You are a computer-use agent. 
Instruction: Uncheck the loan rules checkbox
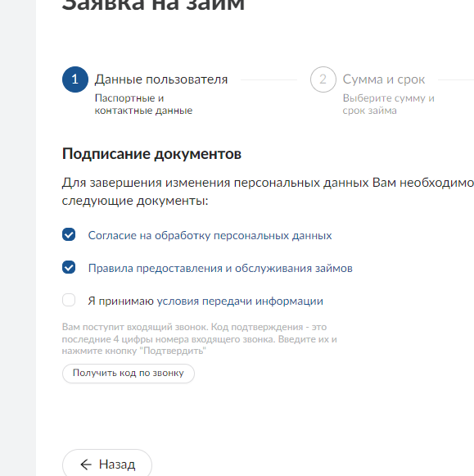(x=69, y=267)
